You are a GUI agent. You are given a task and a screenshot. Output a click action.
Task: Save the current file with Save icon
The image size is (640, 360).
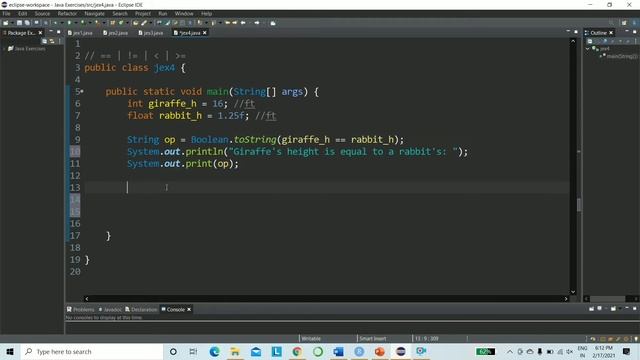[x=19, y=23]
